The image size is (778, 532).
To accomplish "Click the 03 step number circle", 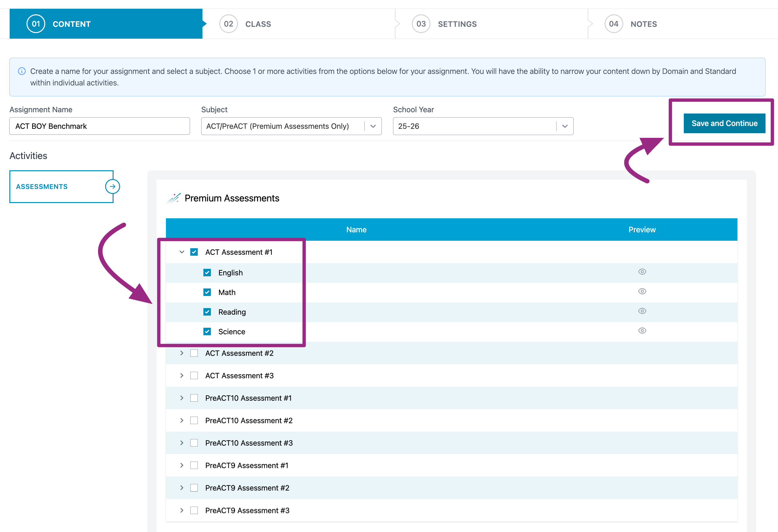I will (421, 24).
